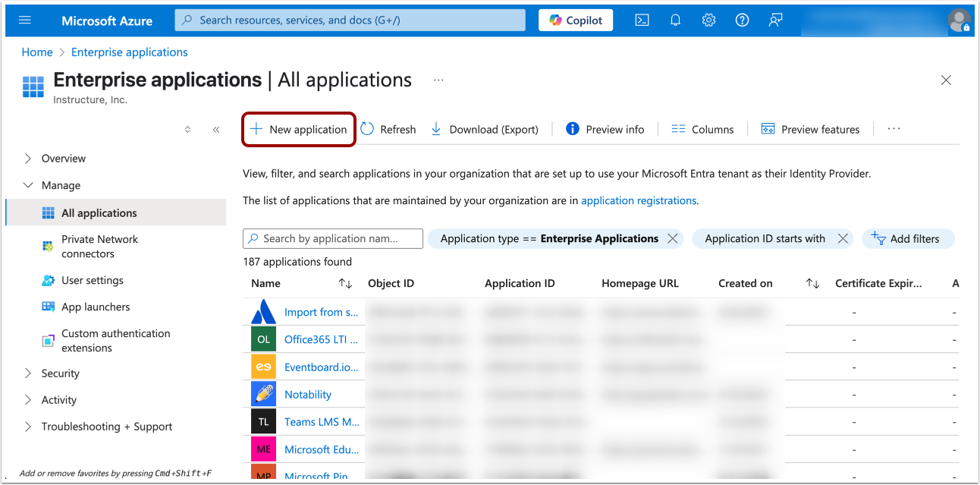Open Cloud Shell from the top bar

(642, 20)
